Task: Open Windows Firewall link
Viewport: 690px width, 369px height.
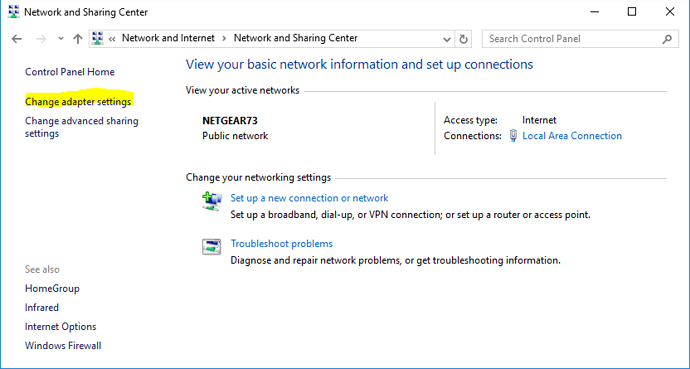Action: click(x=63, y=346)
